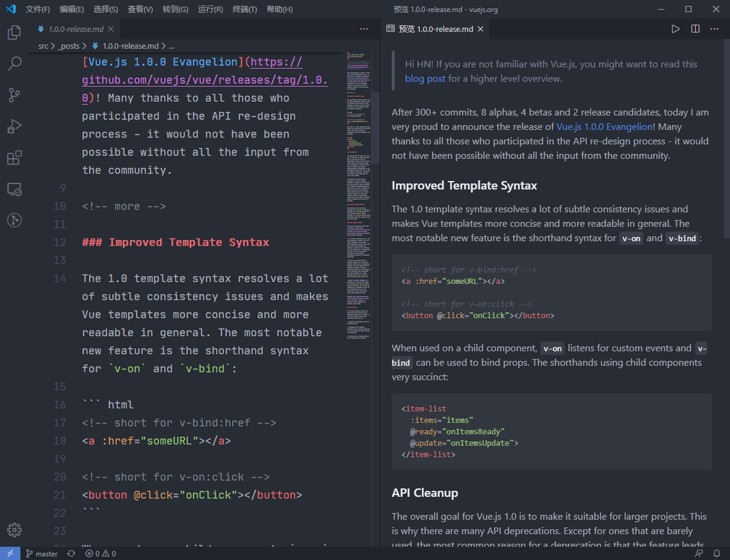Open the 转到(G) menu

click(x=175, y=9)
